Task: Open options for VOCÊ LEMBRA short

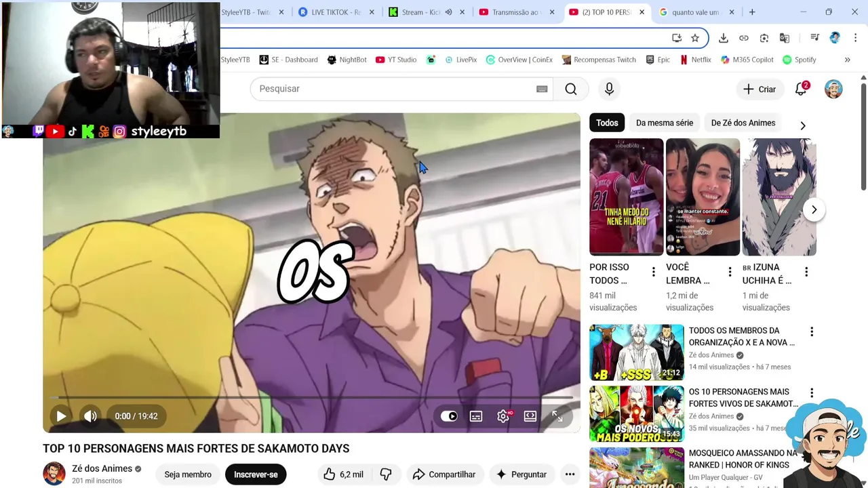Action: (x=730, y=272)
